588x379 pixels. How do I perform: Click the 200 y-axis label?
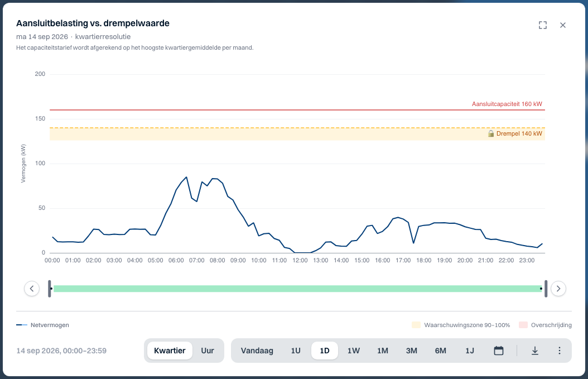pos(40,74)
